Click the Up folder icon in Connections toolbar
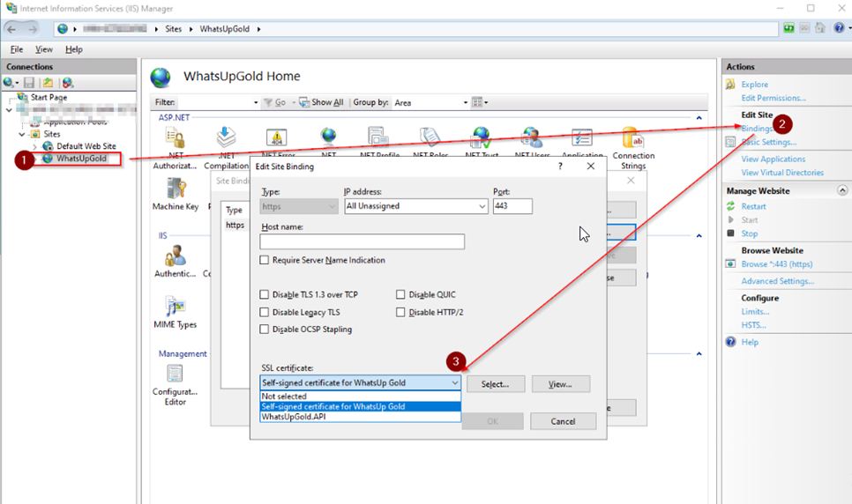The width and height of the screenshot is (852, 504). point(48,83)
